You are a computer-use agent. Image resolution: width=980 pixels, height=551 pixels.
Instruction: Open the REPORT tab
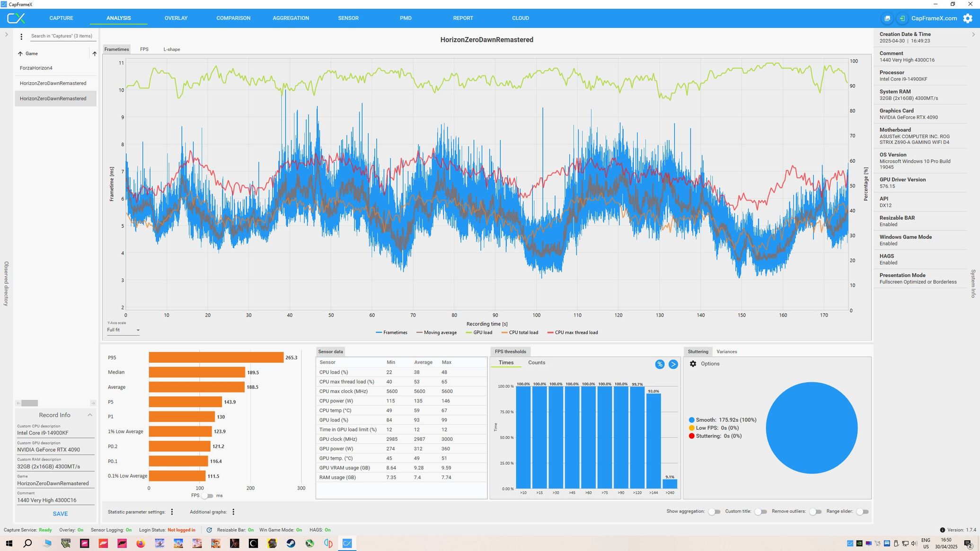click(x=463, y=18)
